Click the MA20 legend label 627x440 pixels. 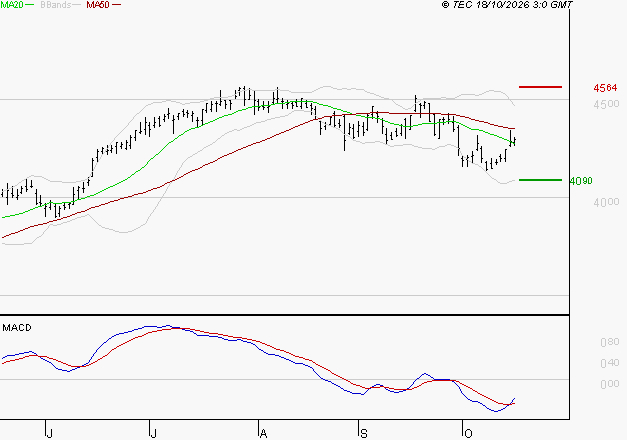pyautogui.click(x=12, y=5)
